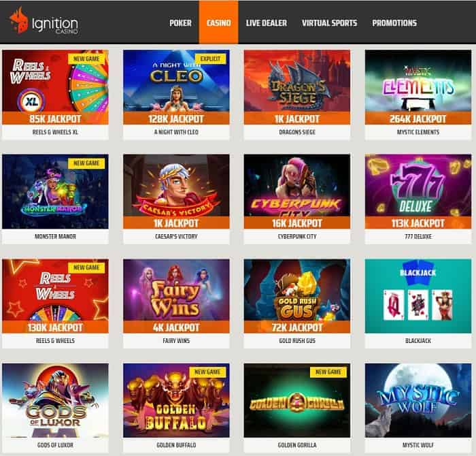View the Promotions page
Image resolution: width=476 pixels, height=456 pixels.
pyautogui.click(x=394, y=22)
